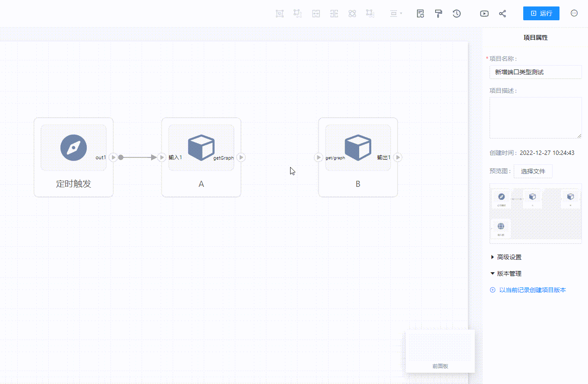This screenshot has height=384, width=588.
Task: Click the video play icon in toolbar
Action: coord(484,13)
